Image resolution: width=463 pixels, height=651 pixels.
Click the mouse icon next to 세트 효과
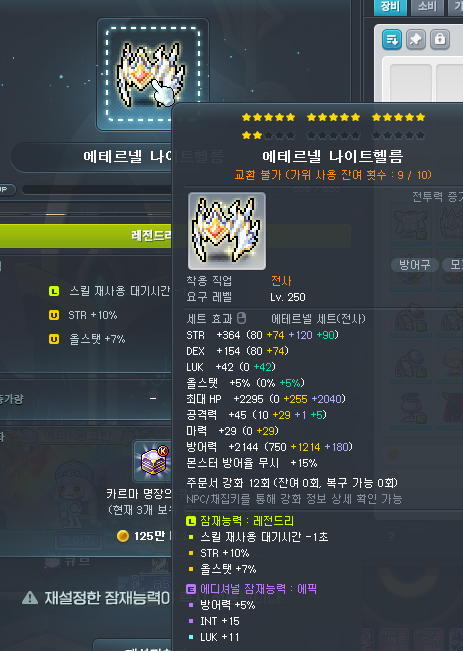[241, 318]
